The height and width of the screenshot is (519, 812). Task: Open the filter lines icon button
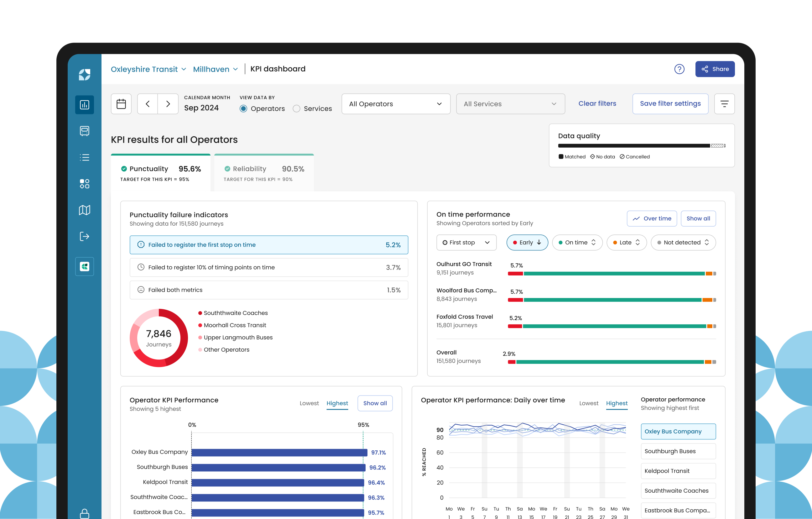[x=724, y=104]
